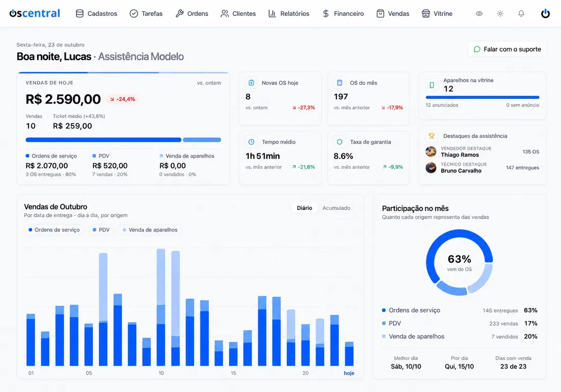Click the 63% donut chart
This screenshot has height=392, width=561.
460,263
